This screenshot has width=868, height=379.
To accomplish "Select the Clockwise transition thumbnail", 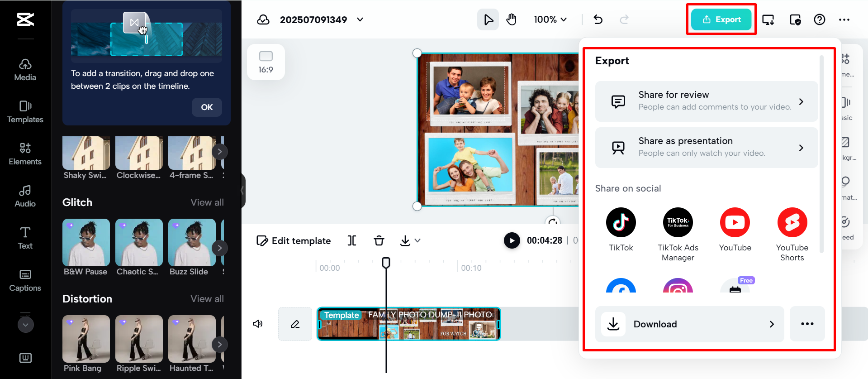I will [x=139, y=153].
